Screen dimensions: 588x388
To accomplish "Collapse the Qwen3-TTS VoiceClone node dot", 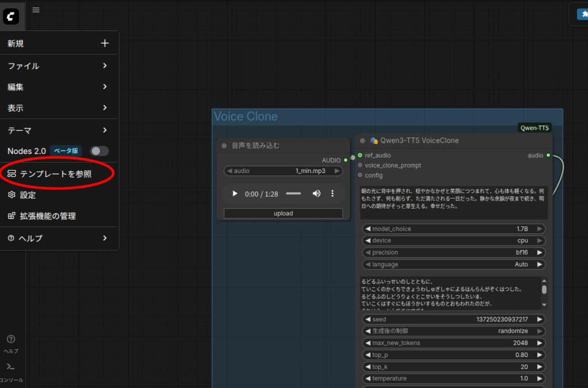I will [362, 141].
